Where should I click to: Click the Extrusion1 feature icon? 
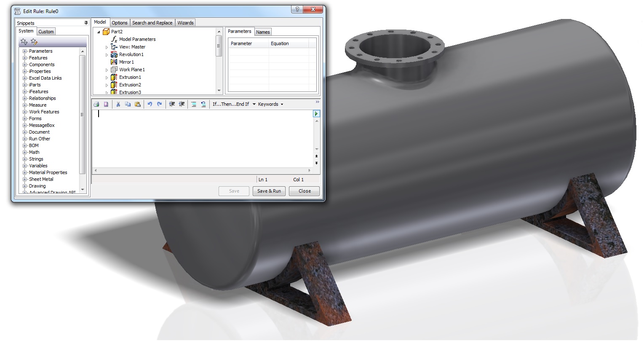point(114,77)
